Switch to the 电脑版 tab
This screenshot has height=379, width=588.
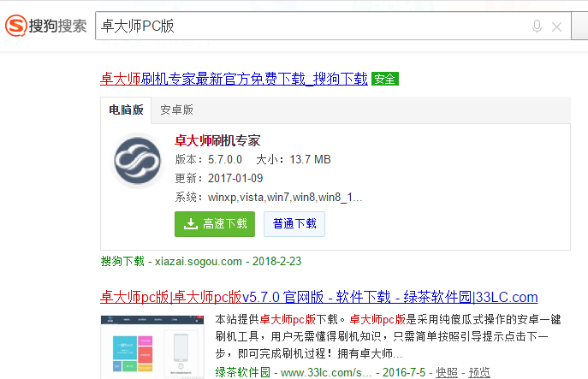(x=126, y=110)
